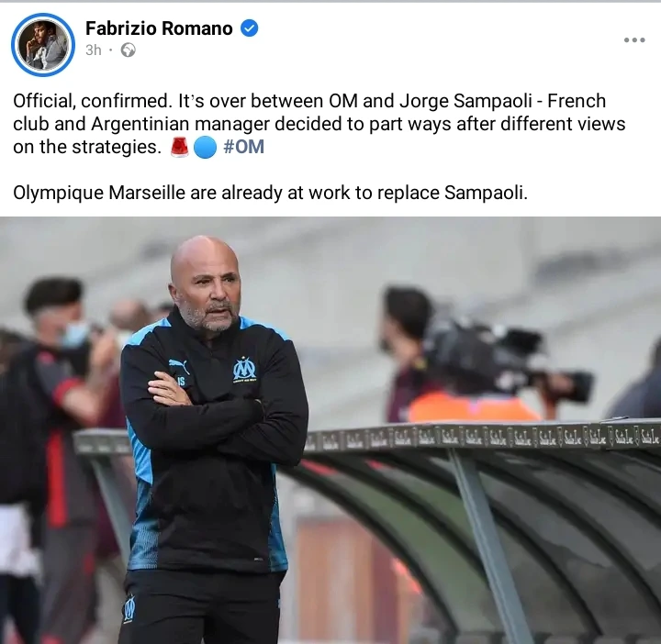Open Fabrizio Romano's circular profile picture
This screenshot has height=644, width=661.
coord(43,45)
